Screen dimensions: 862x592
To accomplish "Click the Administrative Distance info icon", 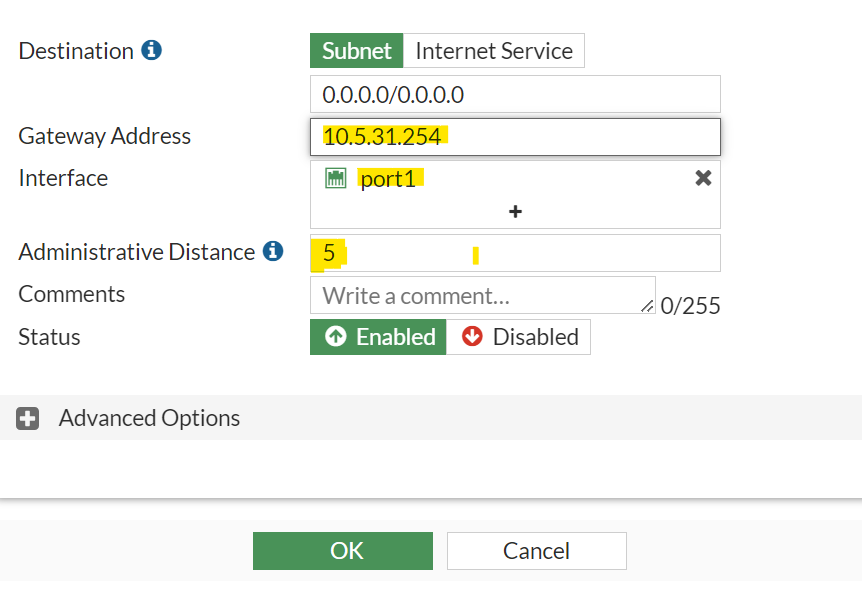I will pos(273,252).
